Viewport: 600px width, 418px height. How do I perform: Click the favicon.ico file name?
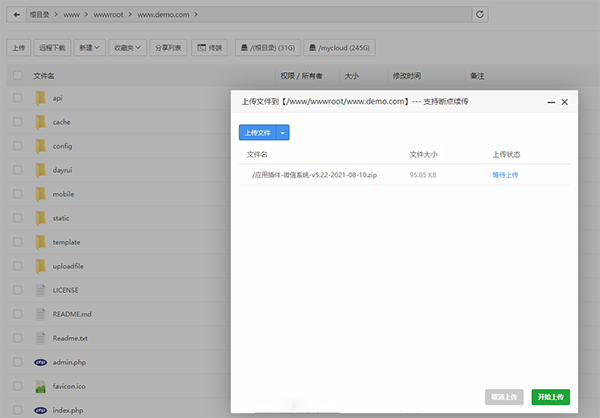point(69,386)
